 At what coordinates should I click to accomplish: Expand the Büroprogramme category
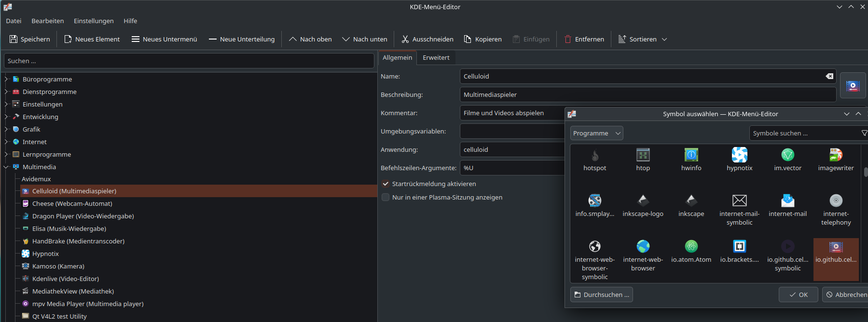tap(6, 79)
